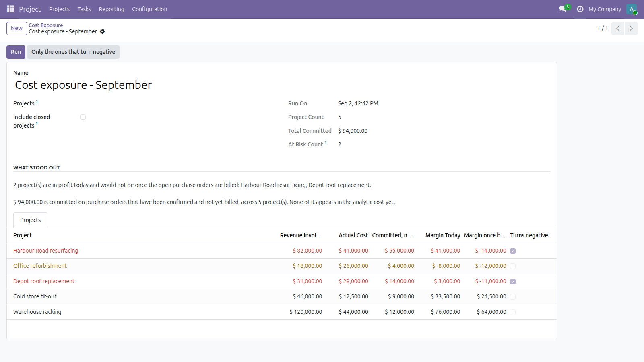The height and width of the screenshot is (362, 644).
Task: Click the Project app title
Action: [x=30, y=9]
